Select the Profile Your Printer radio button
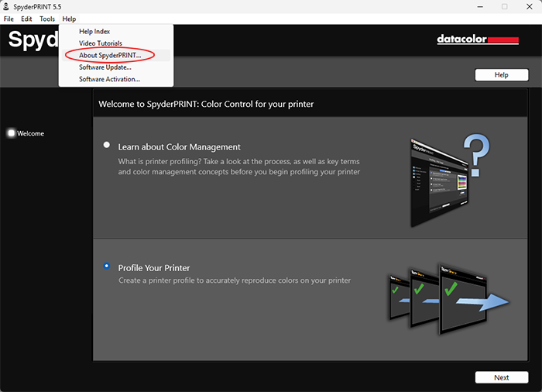Screen dimensions: 542x392 coord(107,266)
